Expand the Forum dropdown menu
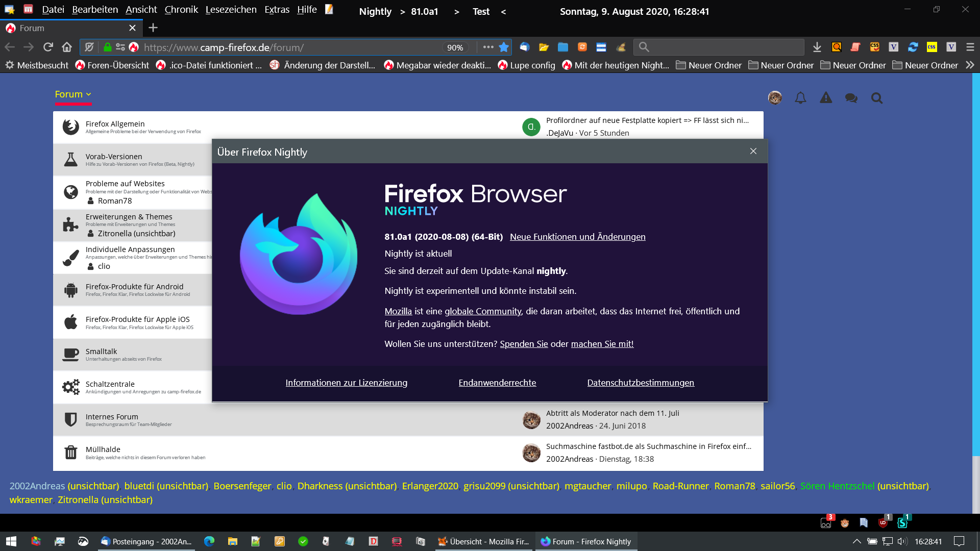This screenshot has width=980, height=551. 73,94
